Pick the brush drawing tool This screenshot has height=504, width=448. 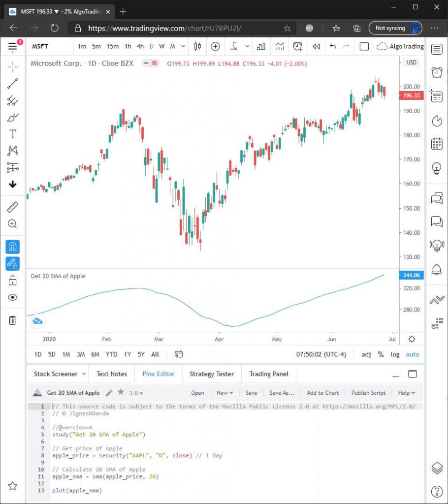[x=12, y=117]
